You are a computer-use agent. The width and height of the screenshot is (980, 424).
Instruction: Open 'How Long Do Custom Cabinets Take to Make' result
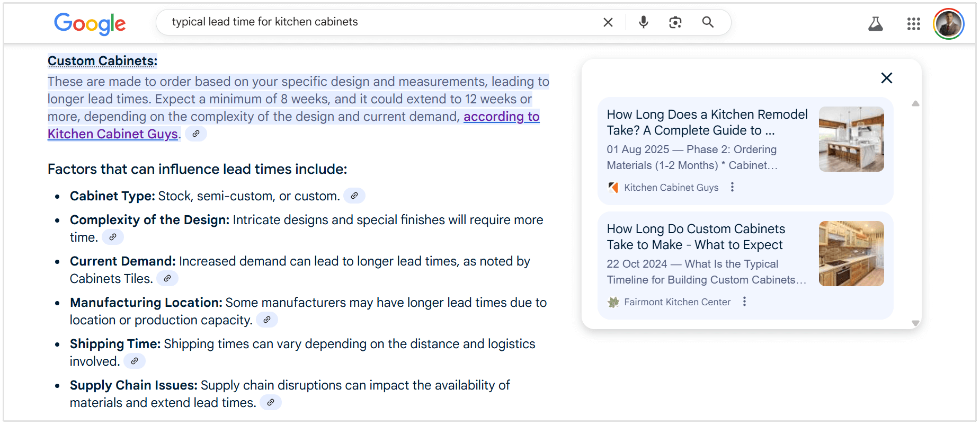[696, 237]
